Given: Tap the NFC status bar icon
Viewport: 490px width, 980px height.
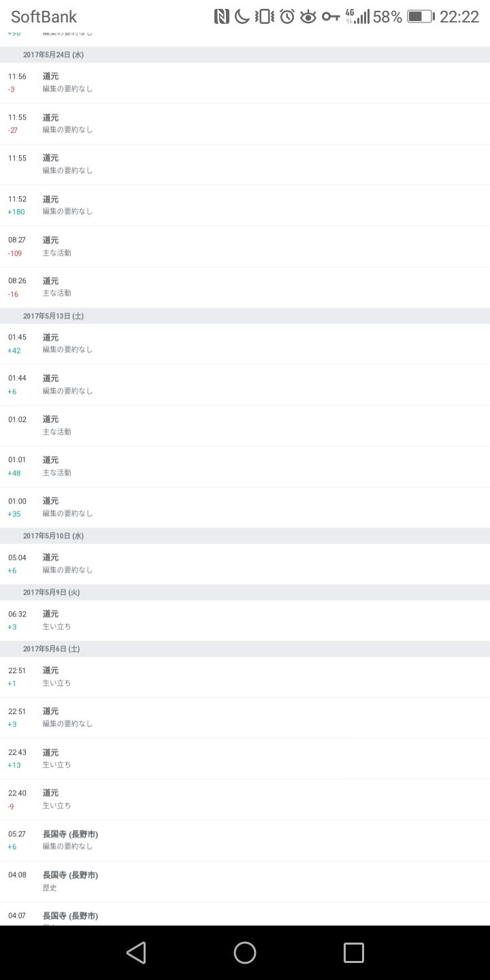Looking at the screenshot, I should 222,17.
